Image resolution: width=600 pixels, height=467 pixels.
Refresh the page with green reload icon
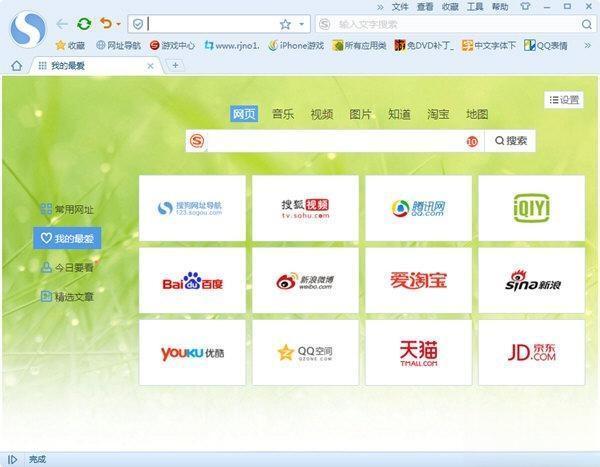tap(84, 24)
